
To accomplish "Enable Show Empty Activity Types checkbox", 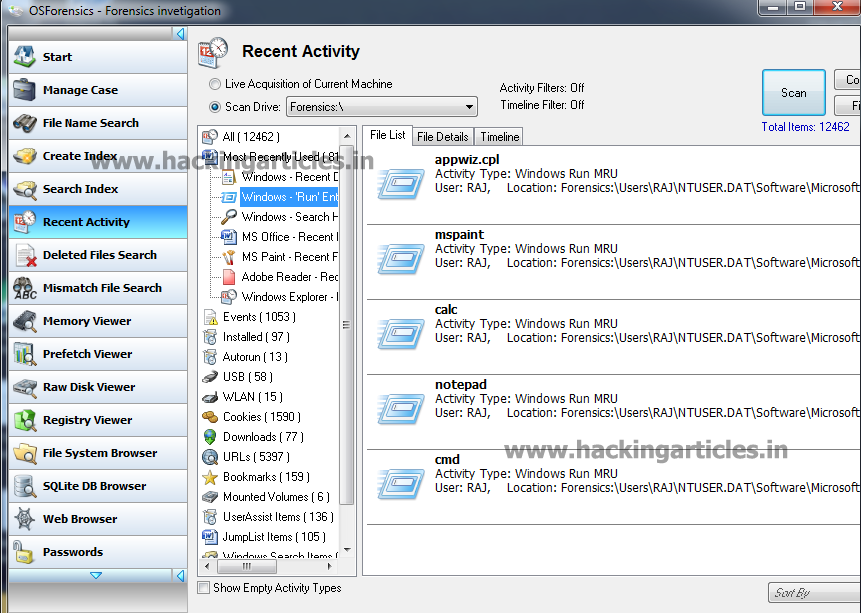I will [204, 588].
